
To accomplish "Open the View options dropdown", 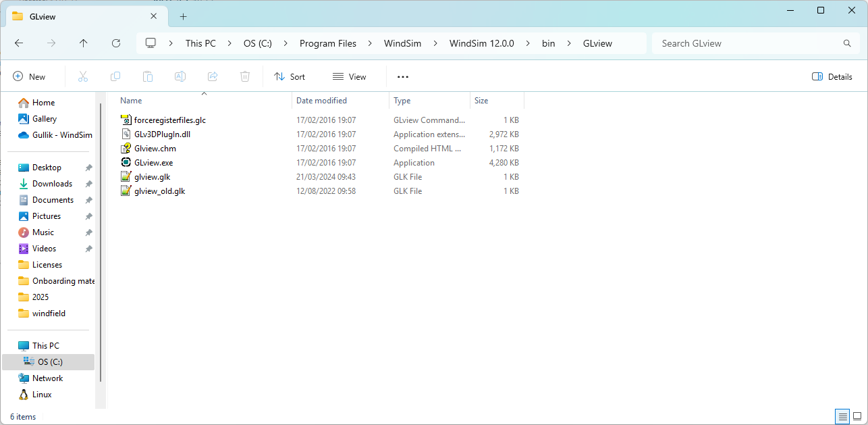I will 350,77.
